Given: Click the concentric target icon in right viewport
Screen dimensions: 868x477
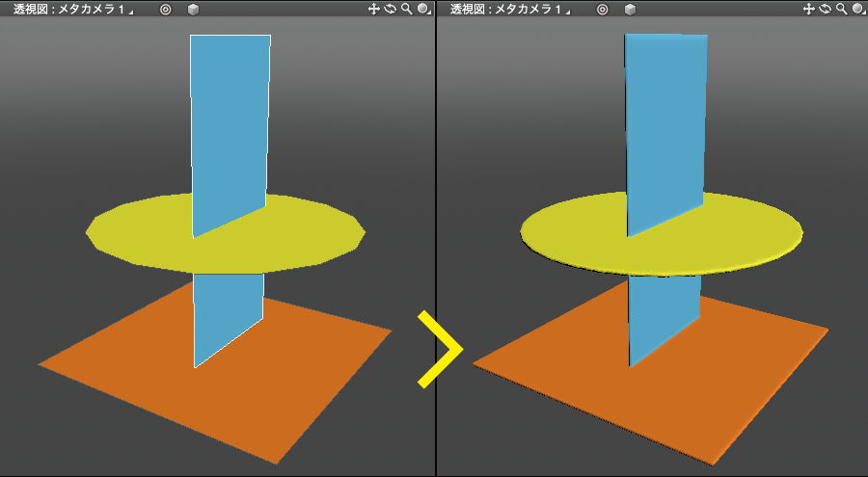Looking at the screenshot, I should [602, 9].
